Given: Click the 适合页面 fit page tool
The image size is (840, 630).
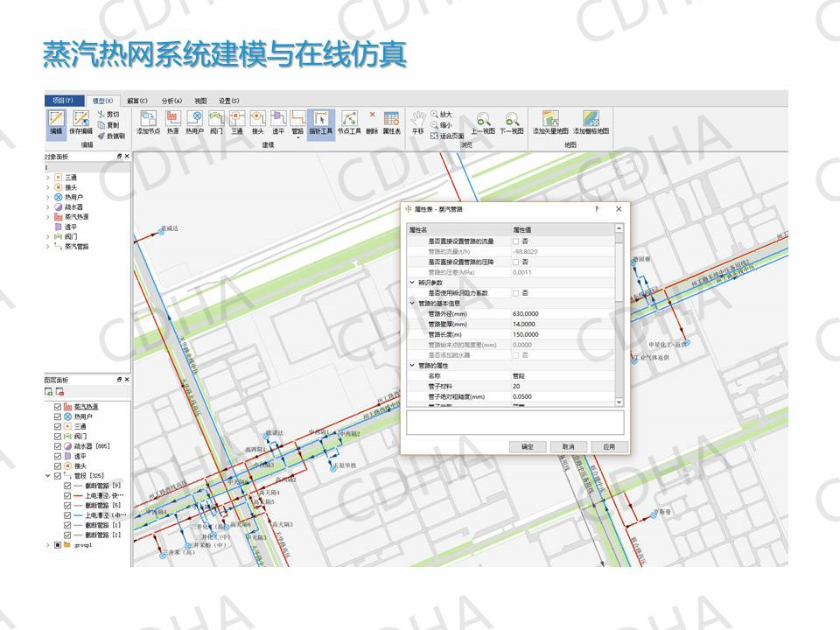Looking at the screenshot, I should (x=447, y=136).
